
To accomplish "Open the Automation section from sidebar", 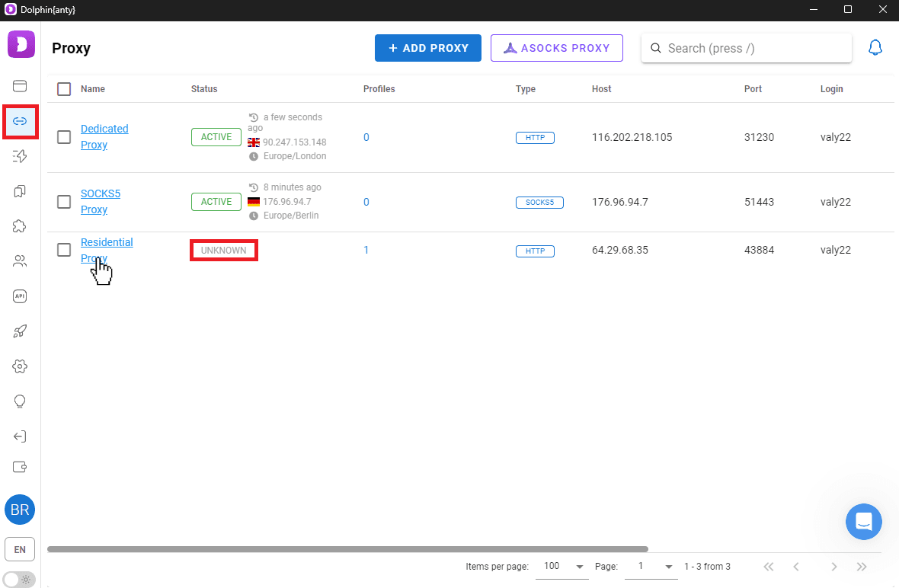I will coord(20,156).
